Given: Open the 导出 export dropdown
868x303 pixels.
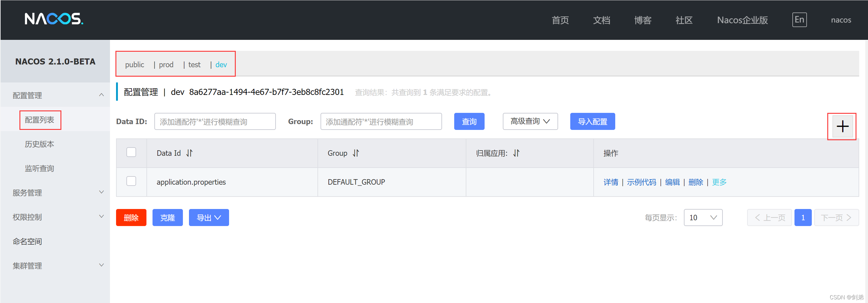Looking at the screenshot, I should point(209,217).
